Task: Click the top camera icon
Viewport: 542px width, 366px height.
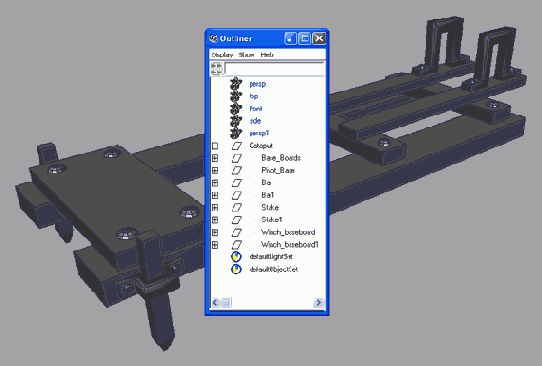Action: [236, 96]
